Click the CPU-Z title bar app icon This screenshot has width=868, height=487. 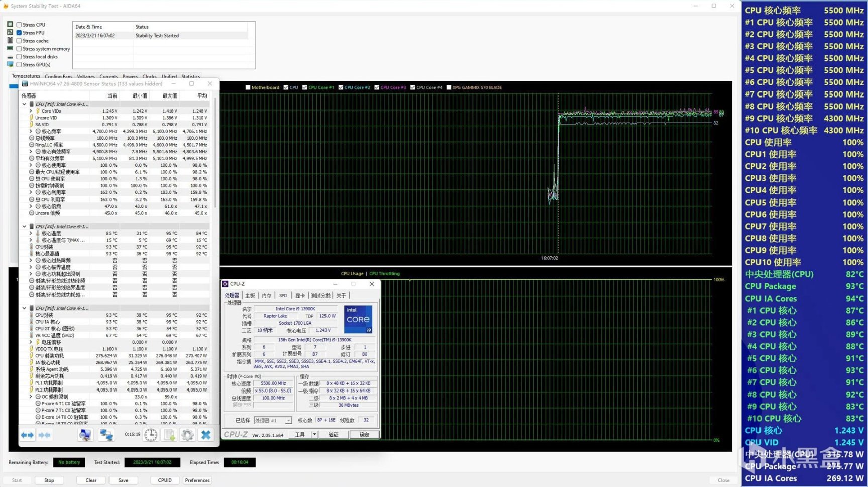[225, 284]
